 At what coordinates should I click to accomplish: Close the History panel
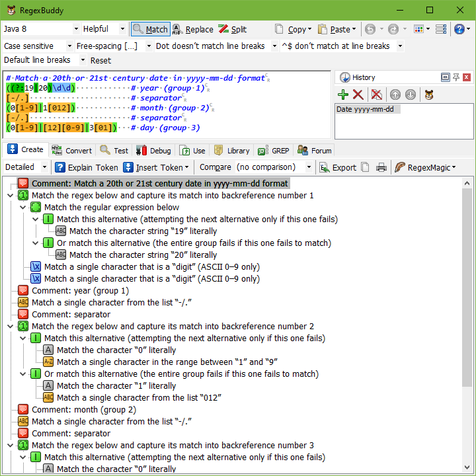pyautogui.click(x=467, y=77)
